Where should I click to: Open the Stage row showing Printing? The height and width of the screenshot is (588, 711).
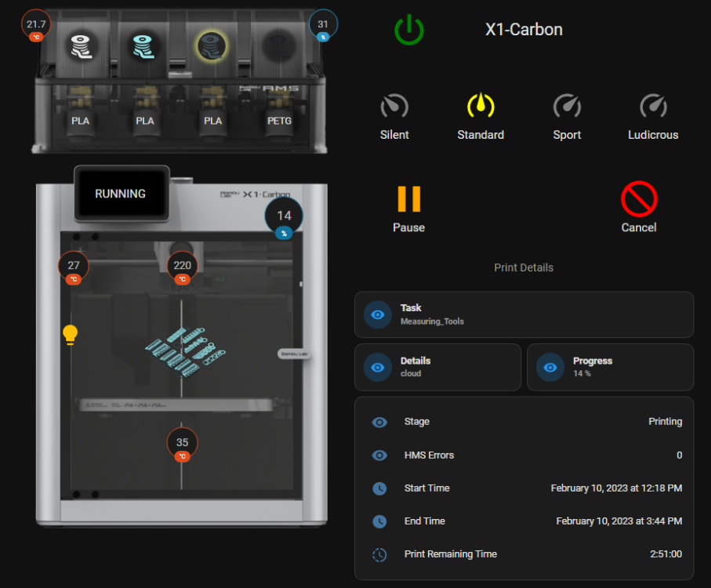(524, 422)
